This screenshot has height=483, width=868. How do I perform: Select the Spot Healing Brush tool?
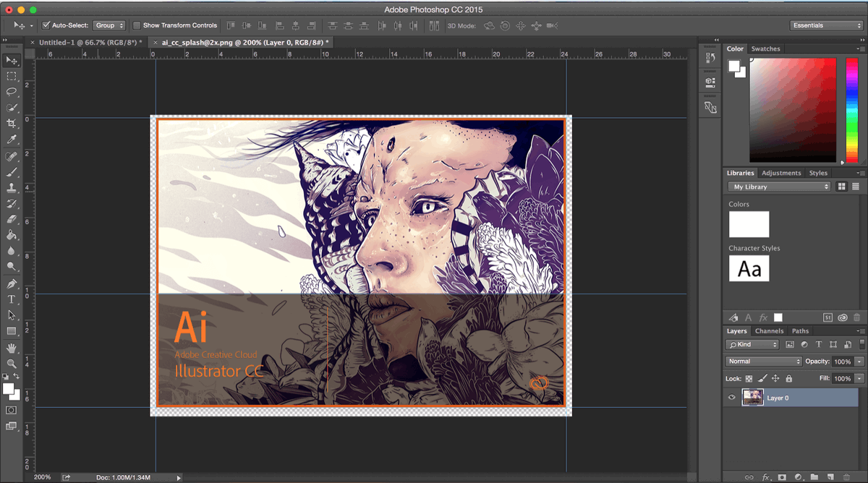[x=12, y=157]
